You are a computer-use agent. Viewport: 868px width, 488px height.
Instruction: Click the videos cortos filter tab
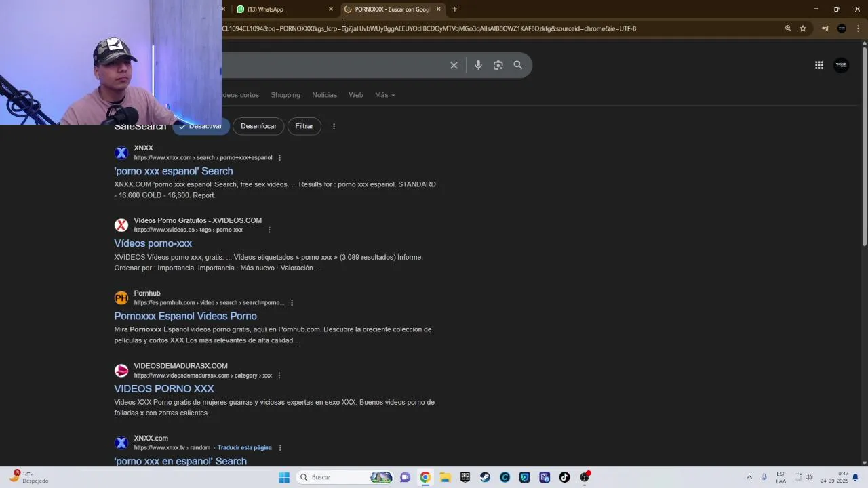(x=241, y=95)
